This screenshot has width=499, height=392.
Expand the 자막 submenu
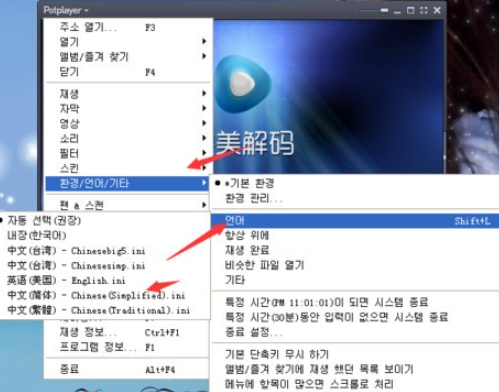[x=128, y=109]
